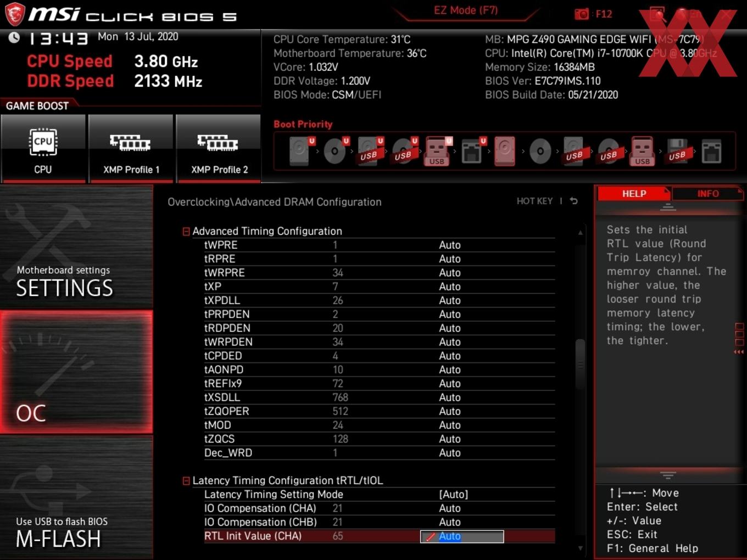Take a screenshot with the F12 camera icon
The height and width of the screenshot is (560, 747).
(582, 14)
